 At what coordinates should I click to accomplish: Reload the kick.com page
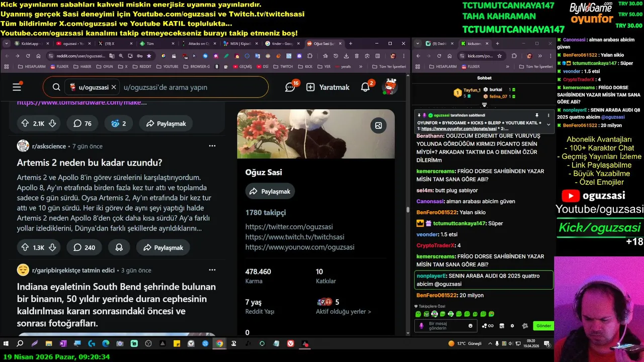(439, 56)
